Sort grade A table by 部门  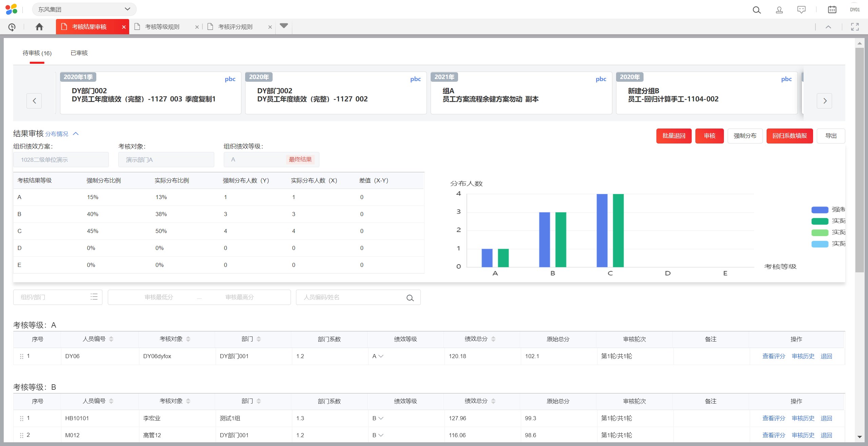point(259,339)
